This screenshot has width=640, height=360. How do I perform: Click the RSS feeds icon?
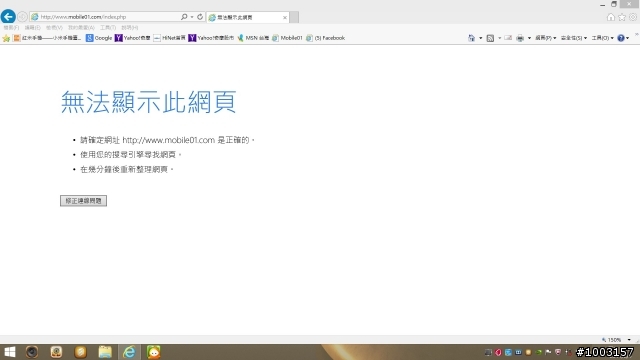[490, 38]
